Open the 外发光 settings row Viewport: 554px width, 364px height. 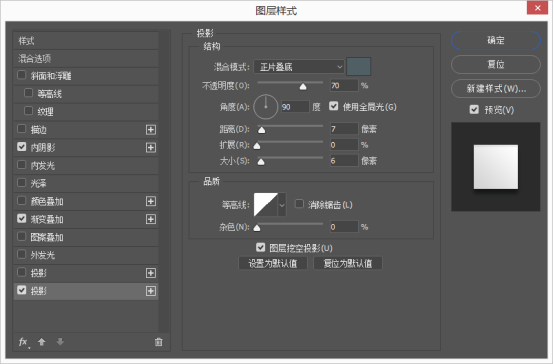click(86, 255)
